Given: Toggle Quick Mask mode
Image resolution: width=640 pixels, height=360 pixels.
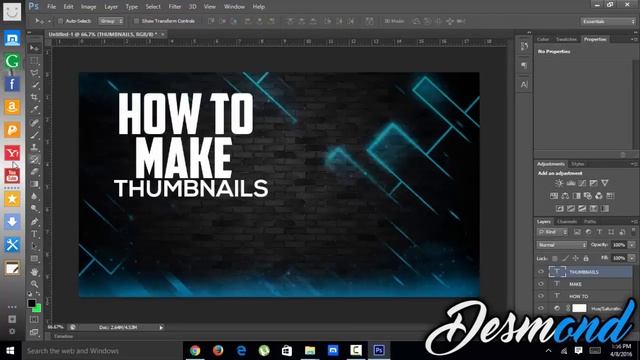Looking at the screenshot, I should pos(34,319).
